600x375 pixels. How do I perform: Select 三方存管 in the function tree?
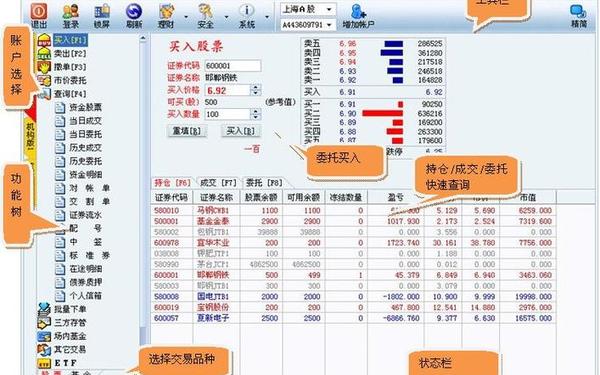click(70, 323)
